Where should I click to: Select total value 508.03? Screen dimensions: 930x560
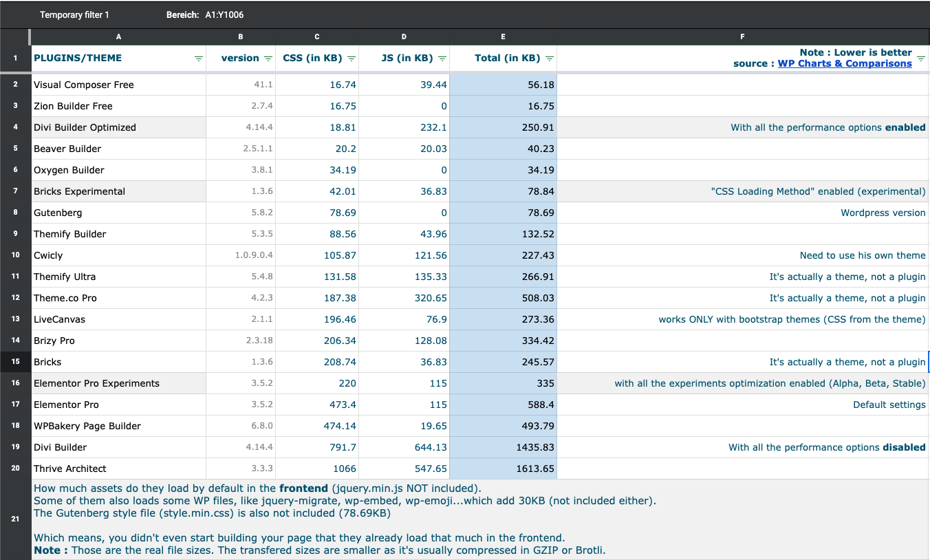pyautogui.click(x=503, y=298)
